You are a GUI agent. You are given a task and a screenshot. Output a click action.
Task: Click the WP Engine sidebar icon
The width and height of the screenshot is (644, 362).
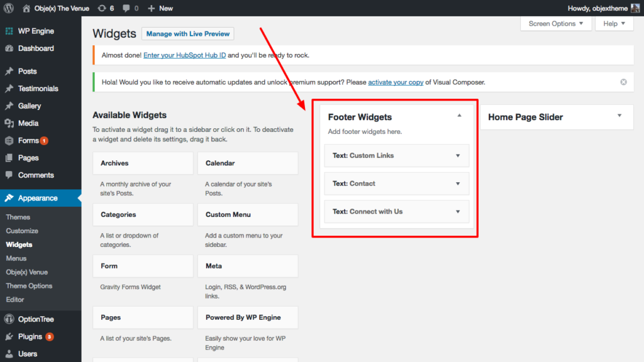coord(9,31)
